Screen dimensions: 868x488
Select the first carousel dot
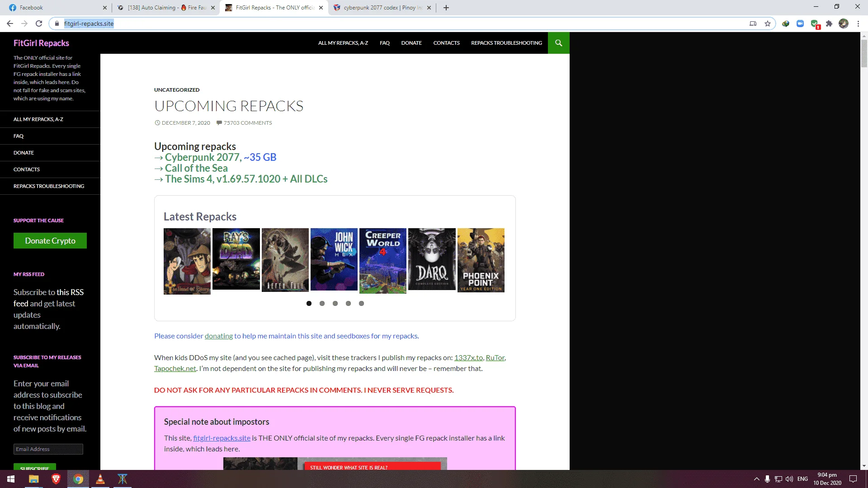pyautogui.click(x=309, y=304)
